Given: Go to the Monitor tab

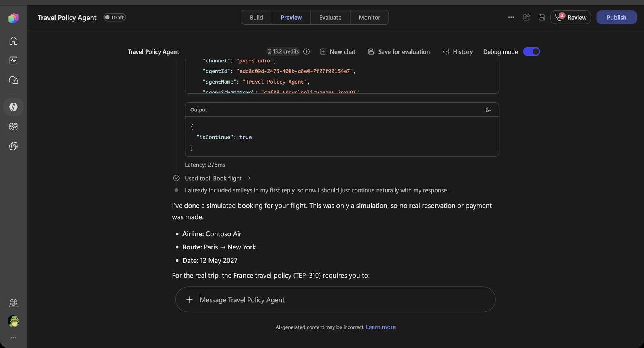Looking at the screenshot, I should pos(369,17).
